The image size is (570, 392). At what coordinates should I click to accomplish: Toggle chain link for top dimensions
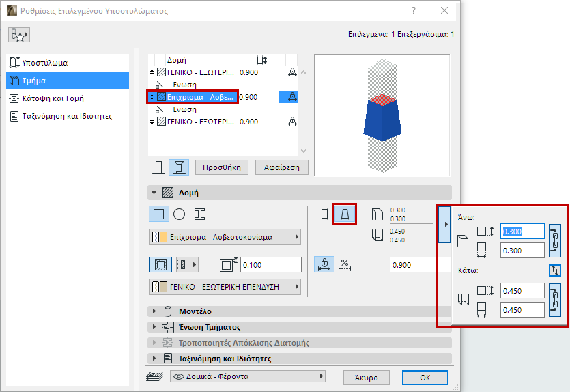coord(555,240)
